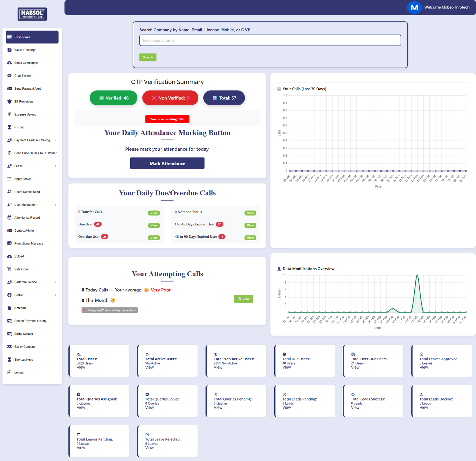Screen dimensions: 476x461
Task: Open the Wallet Recharge section
Action: 25,50
